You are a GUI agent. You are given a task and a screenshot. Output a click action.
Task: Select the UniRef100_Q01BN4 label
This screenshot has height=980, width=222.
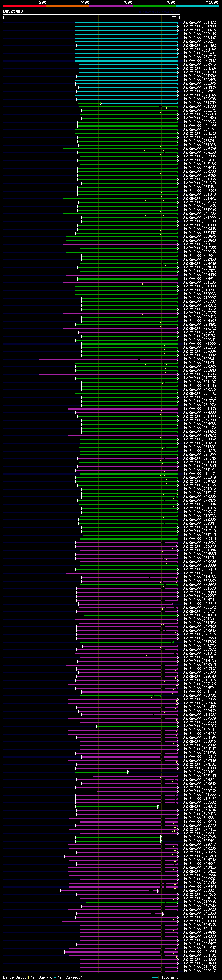click(199, 550)
